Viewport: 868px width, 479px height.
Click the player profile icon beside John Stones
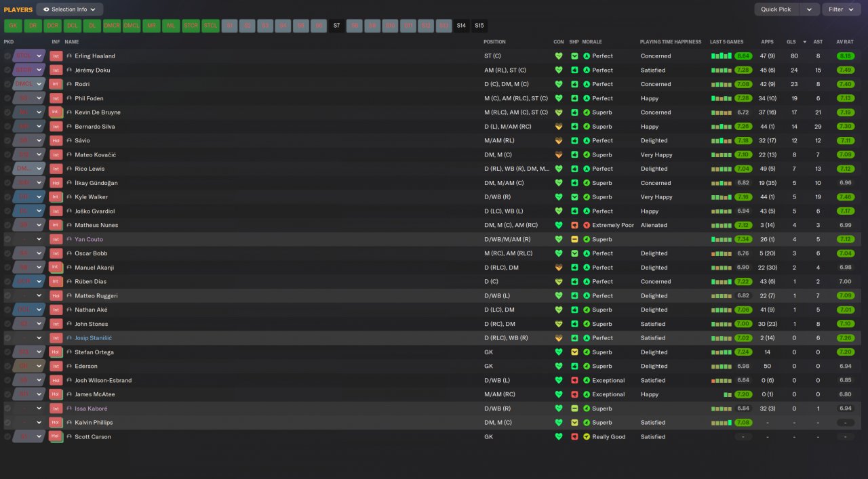pyautogui.click(x=69, y=325)
